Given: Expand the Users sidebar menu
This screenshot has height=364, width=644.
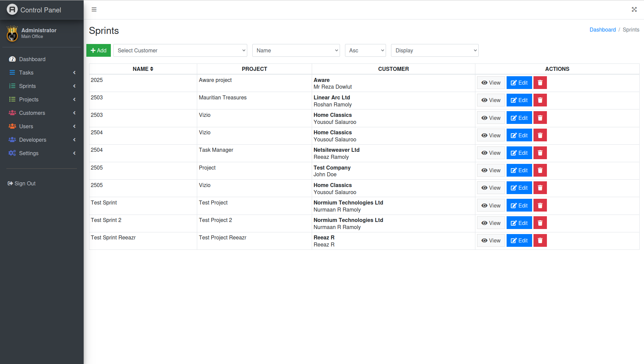Looking at the screenshot, I should point(42,126).
